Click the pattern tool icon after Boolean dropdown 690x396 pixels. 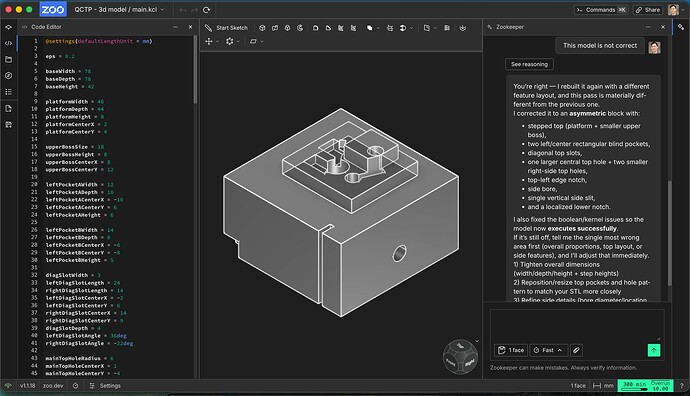pos(390,28)
